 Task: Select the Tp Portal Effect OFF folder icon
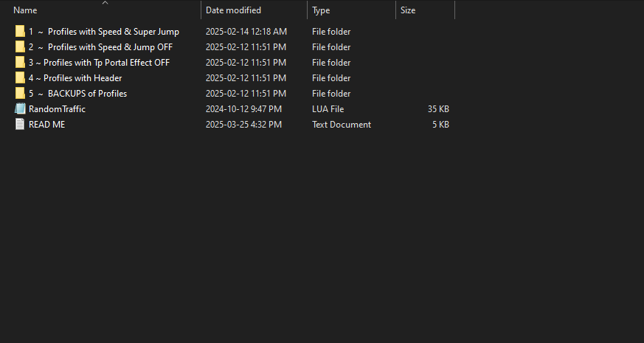pos(20,63)
